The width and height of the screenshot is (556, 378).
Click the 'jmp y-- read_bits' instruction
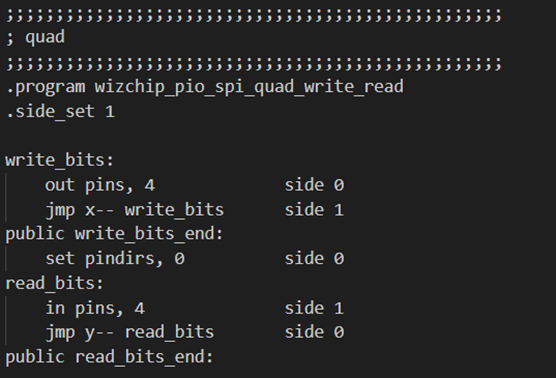point(130,333)
